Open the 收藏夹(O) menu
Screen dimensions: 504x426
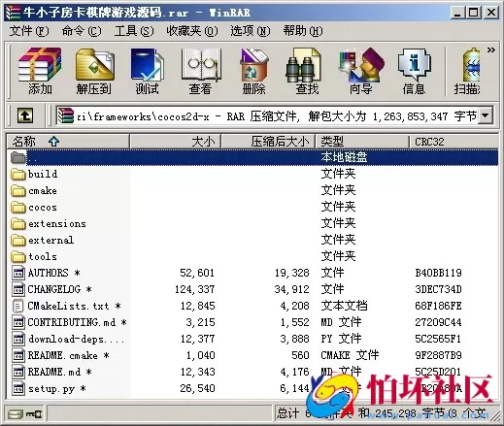[192, 31]
